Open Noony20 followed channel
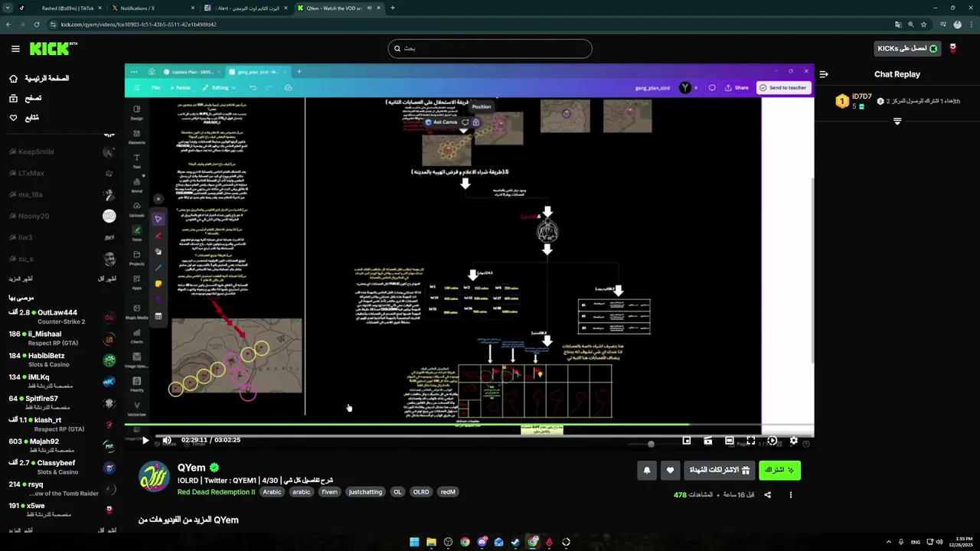This screenshot has height=551, width=980. [61, 217]
